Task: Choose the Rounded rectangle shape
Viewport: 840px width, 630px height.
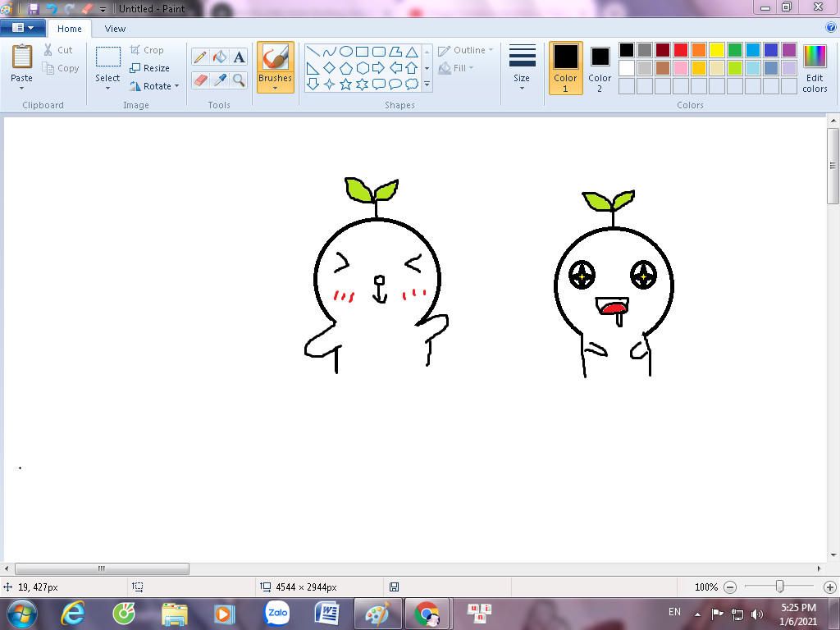Action: 379,52
